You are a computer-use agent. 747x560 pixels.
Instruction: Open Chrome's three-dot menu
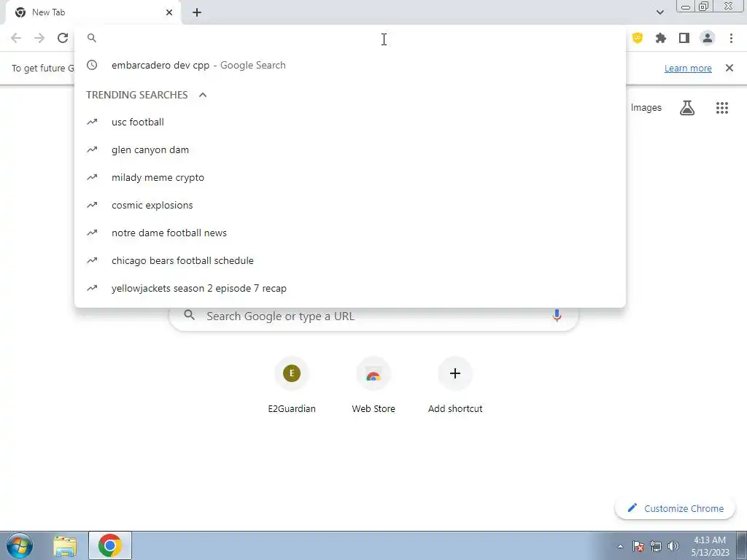point(731,38)
